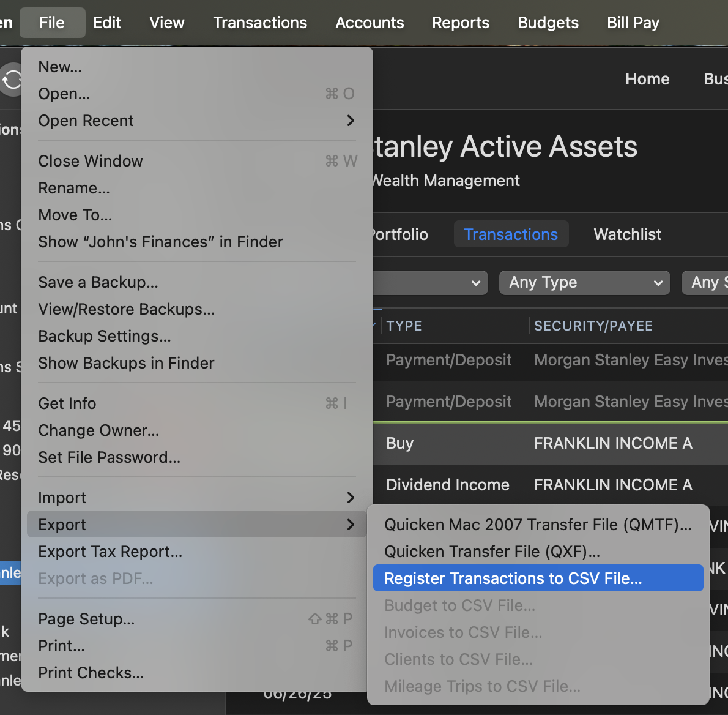
Task: Choose Get Info menu item
Action: (x=197, y=404)
